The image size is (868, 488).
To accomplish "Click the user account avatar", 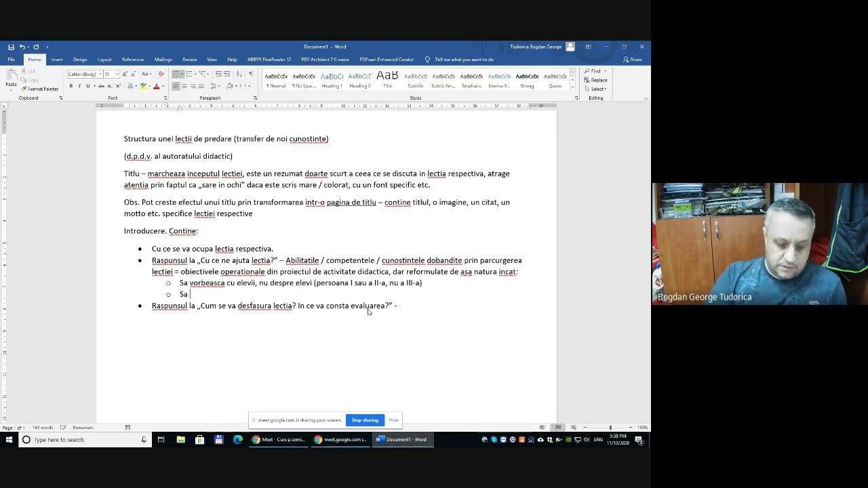I will pyautogui.click(x=570, y=47).
